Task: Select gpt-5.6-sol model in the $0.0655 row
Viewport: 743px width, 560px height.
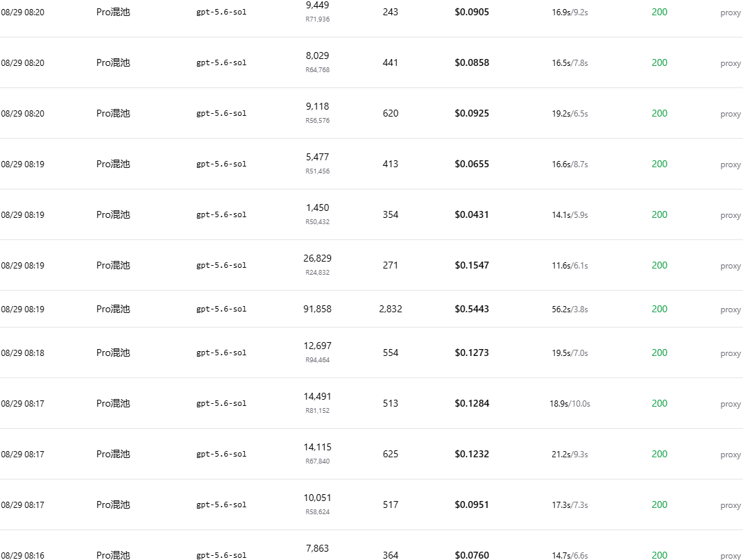Action: click(221, 164)
